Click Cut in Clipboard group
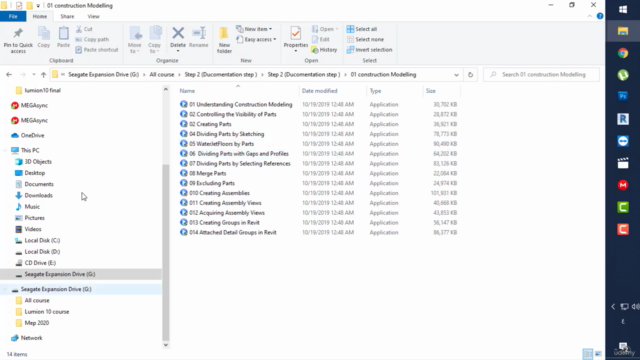Image resolution: width=640 pixels, height=360 pixels. point(84,29)
